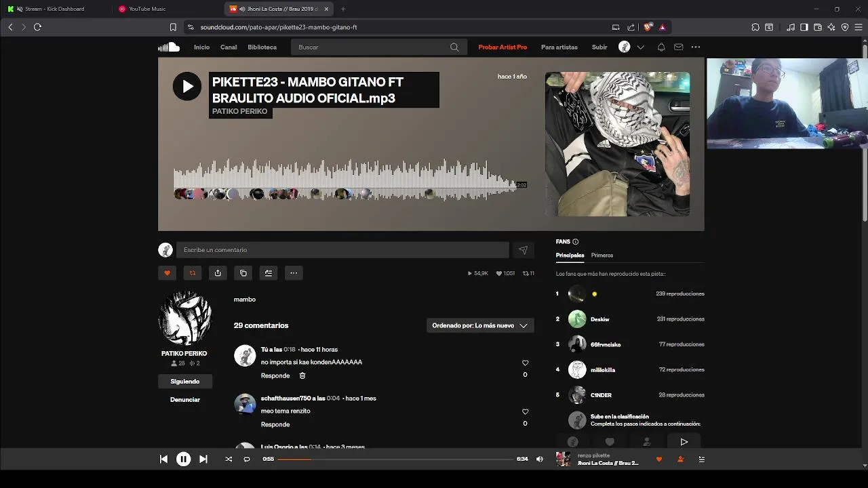Like the currently playing Jhoni La Costa track

[x=658, y=459]
